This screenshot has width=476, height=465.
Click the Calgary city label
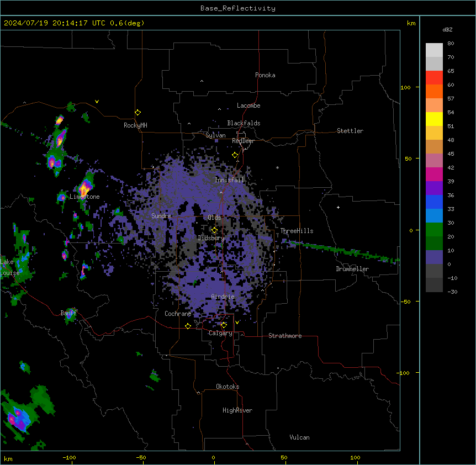(x=220, y=333)
